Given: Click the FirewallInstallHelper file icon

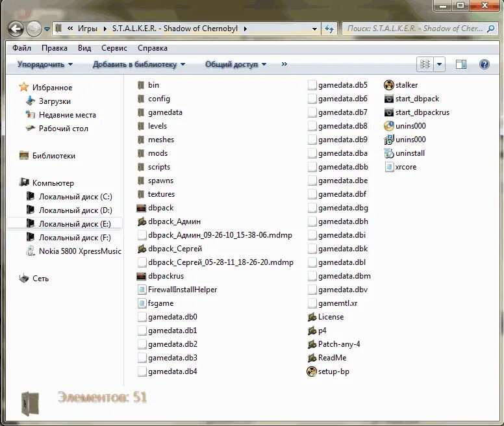Looking at the screenshot, I should (142, 290).
